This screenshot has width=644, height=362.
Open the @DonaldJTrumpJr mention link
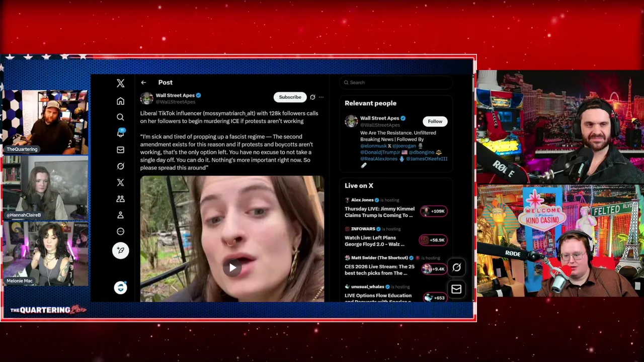pos(380,152)
